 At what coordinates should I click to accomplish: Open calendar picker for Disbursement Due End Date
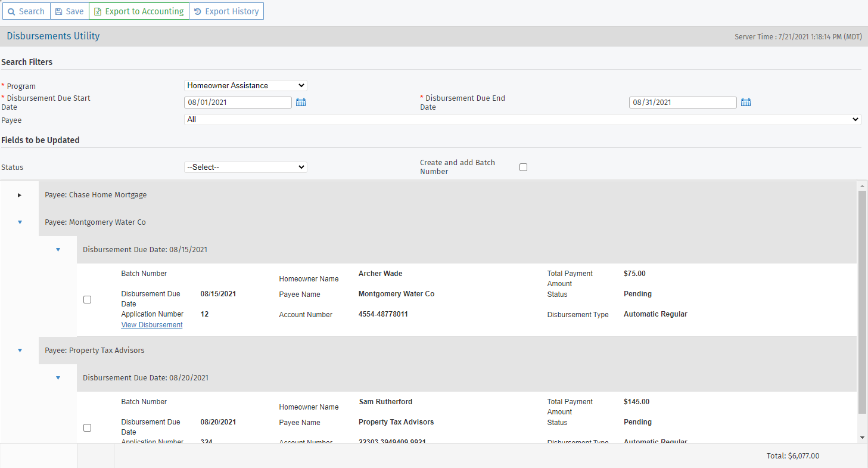(746, 103)
